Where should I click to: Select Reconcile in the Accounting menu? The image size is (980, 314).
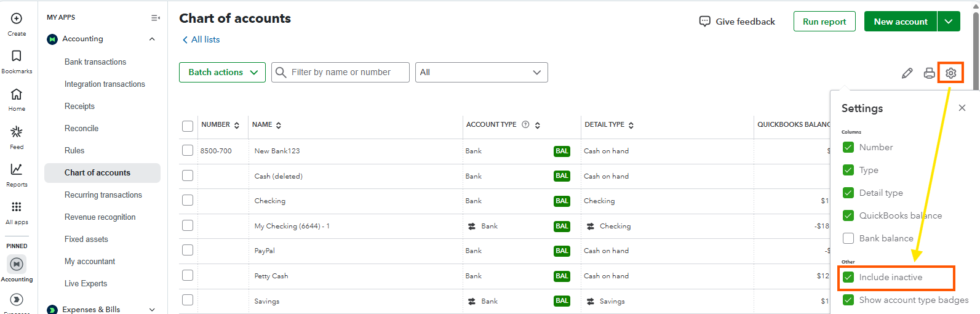click(x=81, y=129)
